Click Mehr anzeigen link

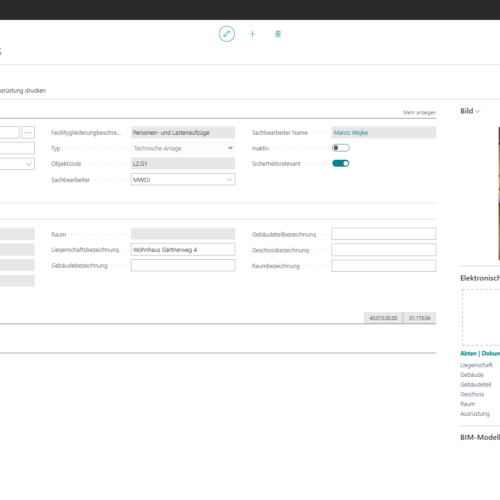point(419,112)
